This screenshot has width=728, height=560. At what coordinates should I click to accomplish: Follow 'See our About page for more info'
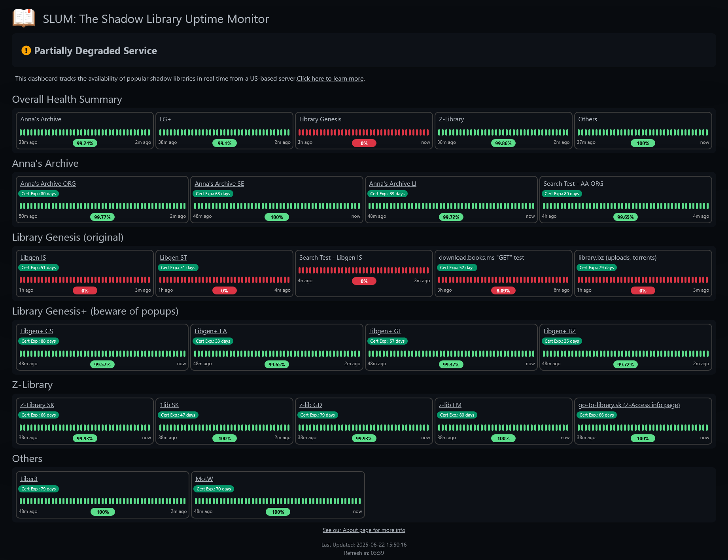tap(364, 530)
